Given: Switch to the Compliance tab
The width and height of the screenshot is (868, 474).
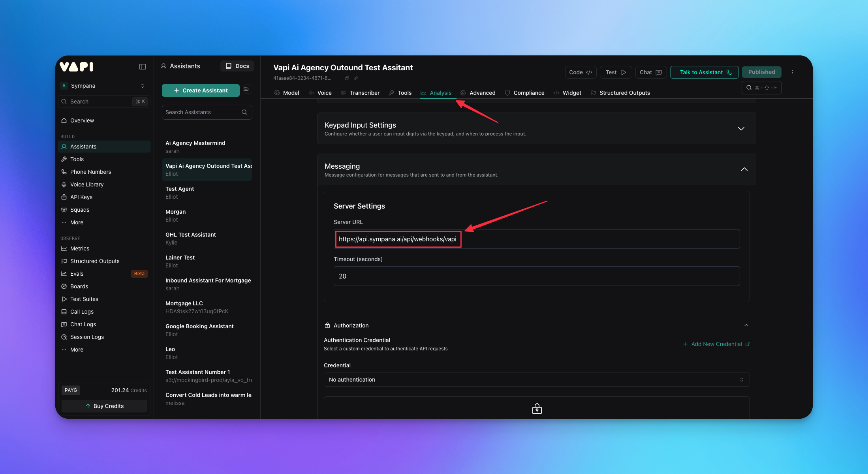Looking at the screenshot, I should (x=524, y=93).
